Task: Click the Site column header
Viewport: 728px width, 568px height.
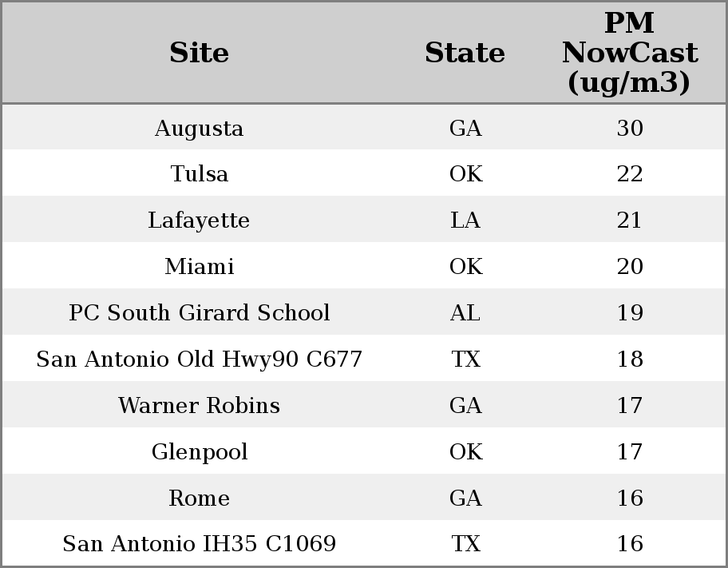Action: [x=199, y=53]
